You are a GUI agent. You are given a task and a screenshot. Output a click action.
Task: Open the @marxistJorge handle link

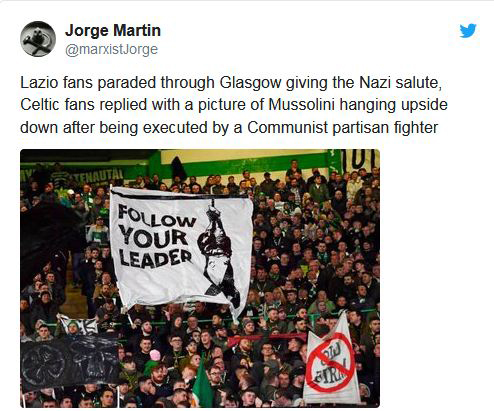click(111, 49)
